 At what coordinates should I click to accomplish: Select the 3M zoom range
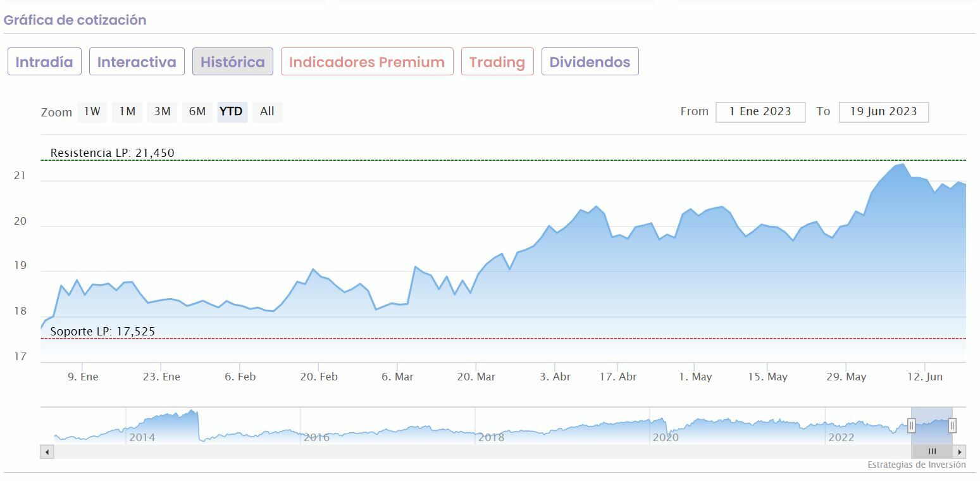pos(163,111)
